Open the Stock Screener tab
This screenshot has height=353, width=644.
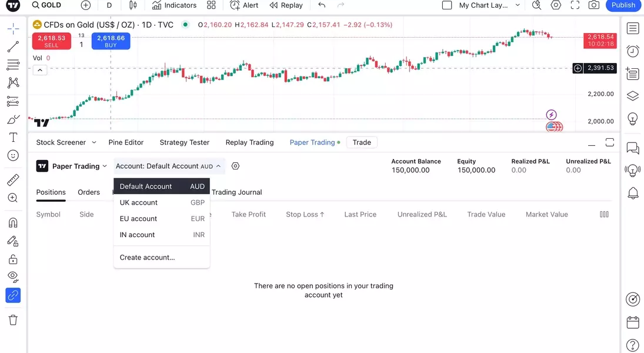pyautogui.click(x=61, y=142)
